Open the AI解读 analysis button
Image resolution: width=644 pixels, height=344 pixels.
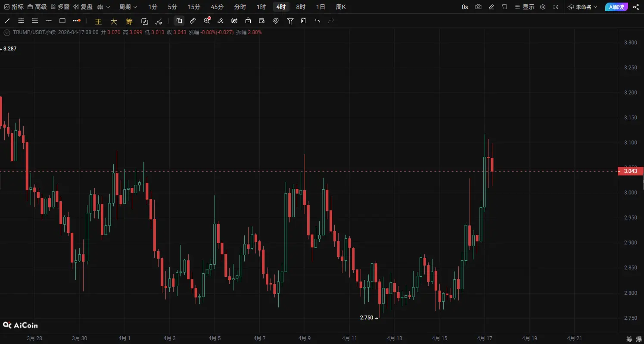[617, 7]
